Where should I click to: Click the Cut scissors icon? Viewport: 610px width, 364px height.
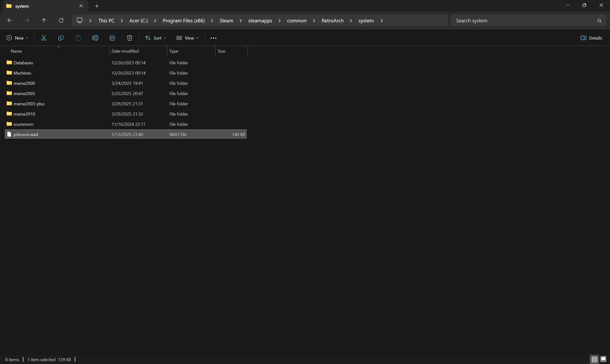44,38
